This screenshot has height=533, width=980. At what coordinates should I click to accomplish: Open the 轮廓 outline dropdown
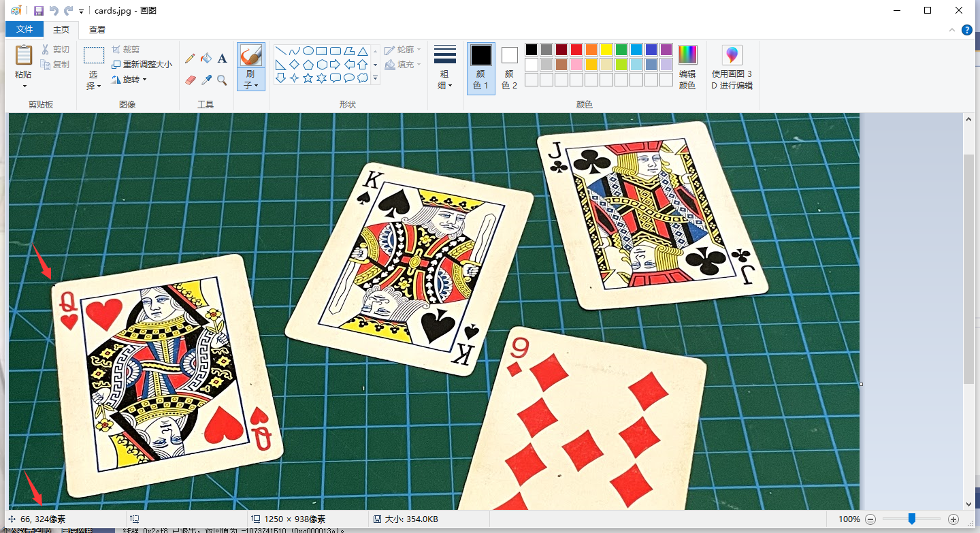[x=403, y=50]
